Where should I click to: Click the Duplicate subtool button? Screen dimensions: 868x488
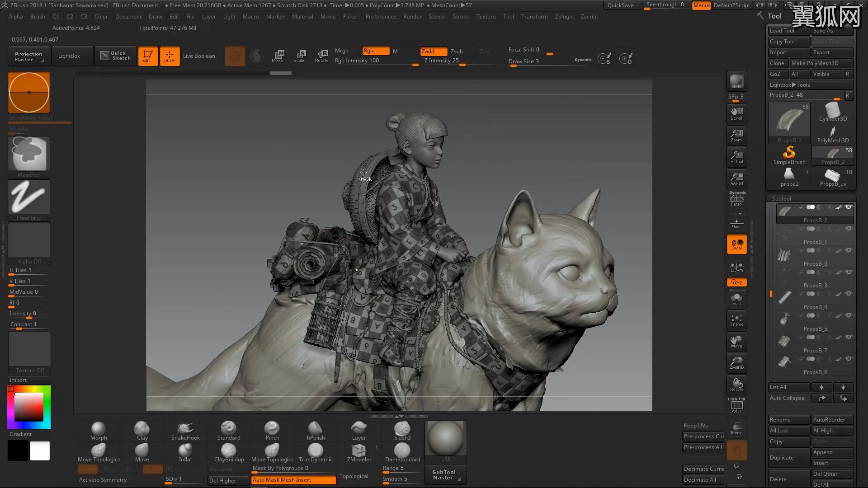point(789,458)
